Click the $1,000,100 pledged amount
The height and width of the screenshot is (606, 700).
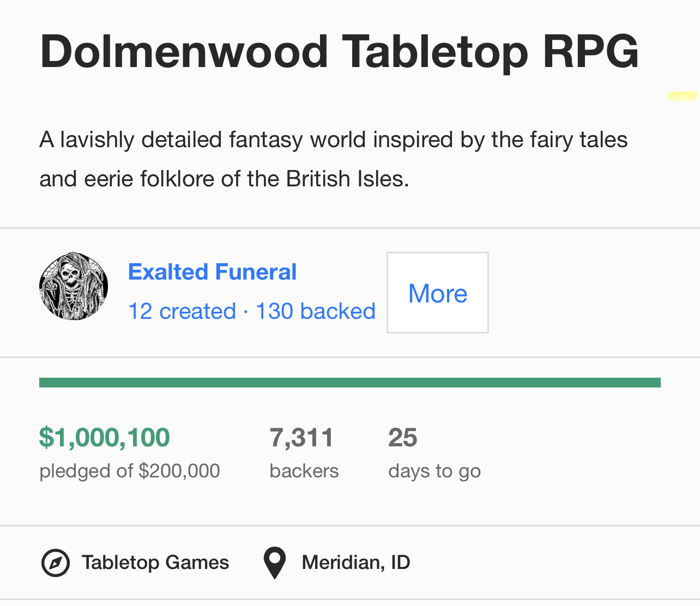pyautogui.click(x=105, y=438)
